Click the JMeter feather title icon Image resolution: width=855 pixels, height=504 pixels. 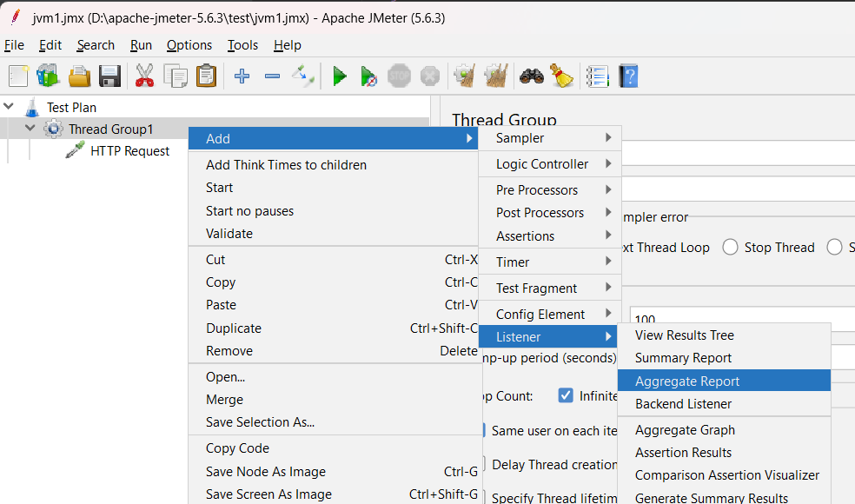16,17
